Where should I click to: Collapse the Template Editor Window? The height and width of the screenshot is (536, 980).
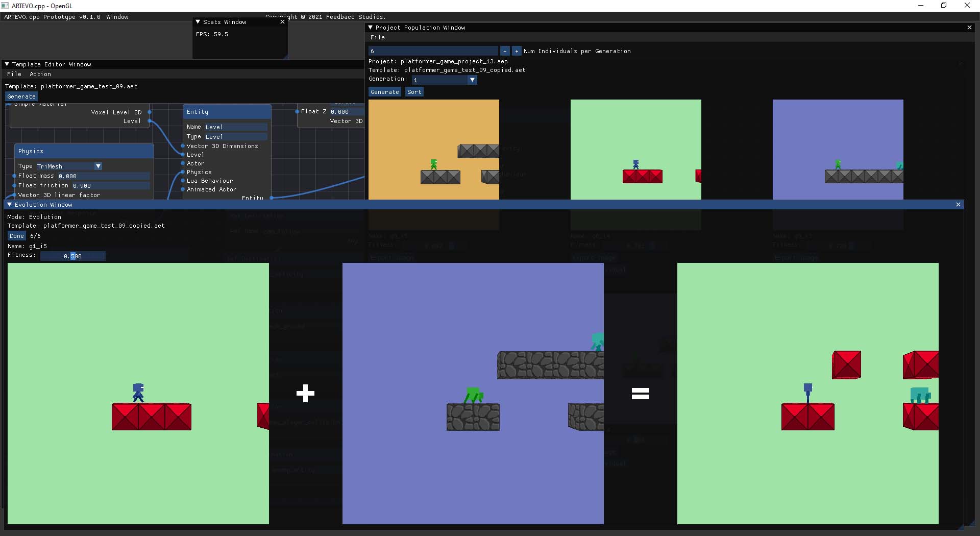(7, 64)
